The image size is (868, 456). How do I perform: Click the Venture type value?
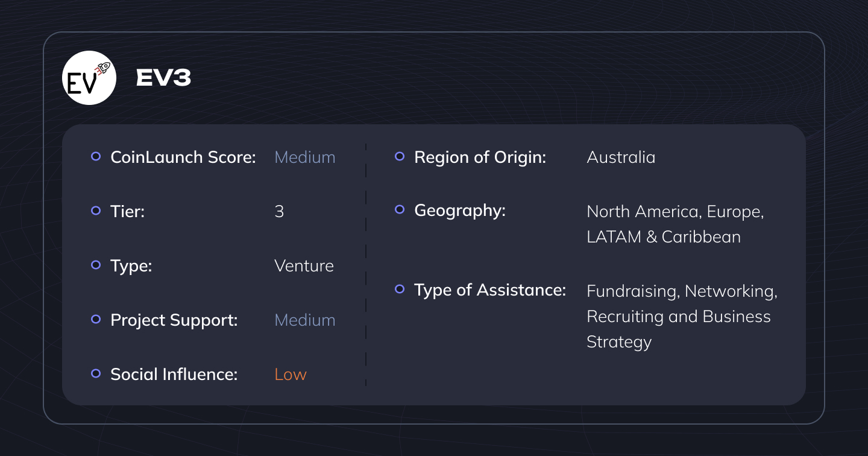[x=304, y=266]
